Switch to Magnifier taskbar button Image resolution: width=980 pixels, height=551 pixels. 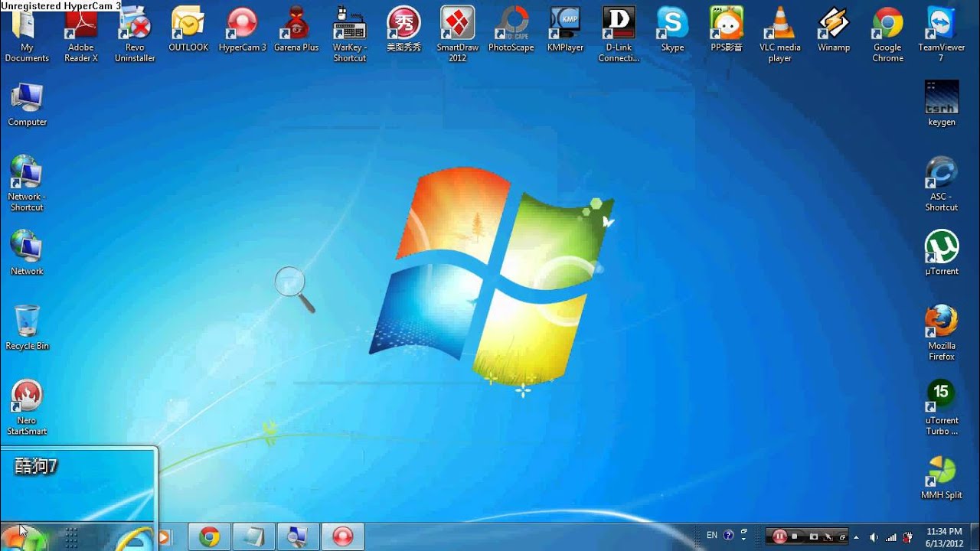click(298, 537)
